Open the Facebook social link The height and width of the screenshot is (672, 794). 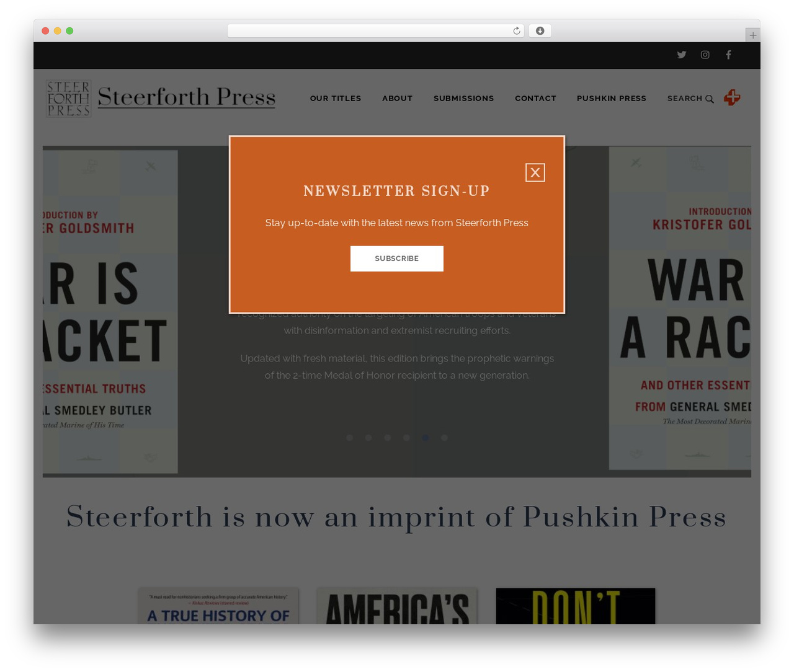[728, 55]
